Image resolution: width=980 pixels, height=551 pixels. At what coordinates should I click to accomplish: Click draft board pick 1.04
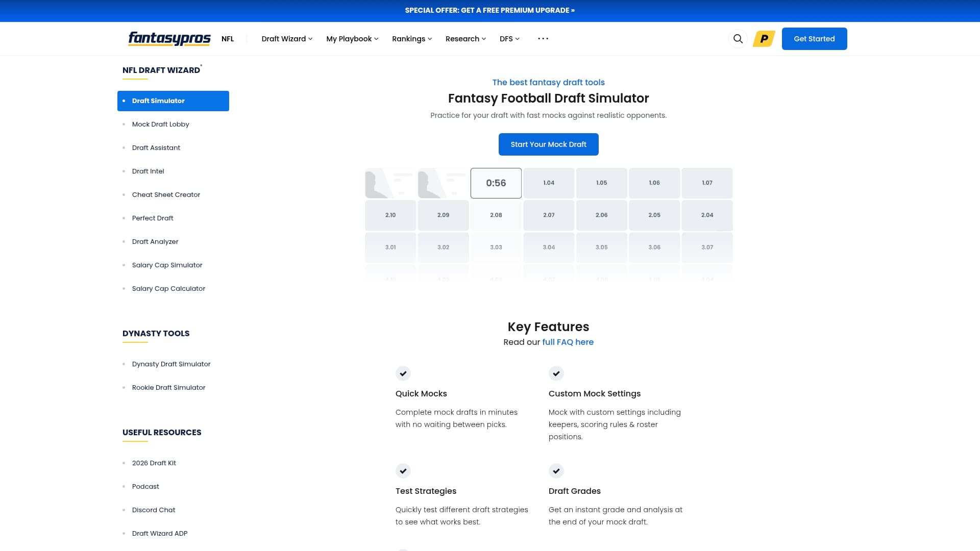(549, 183)
